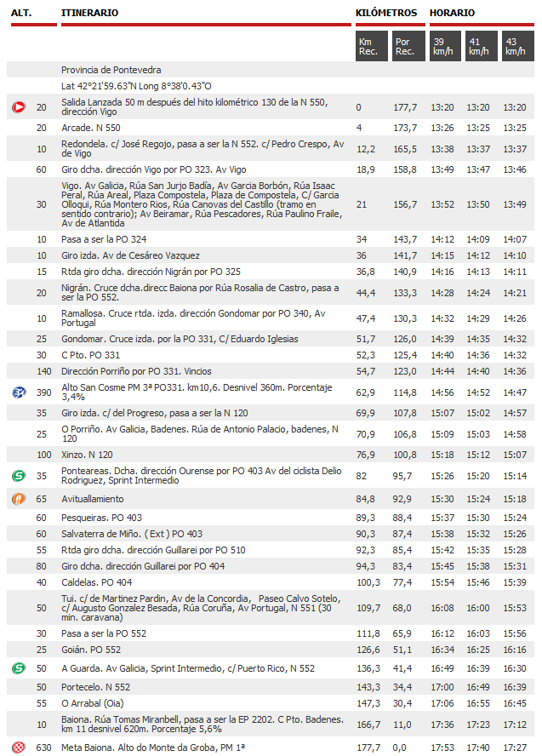The height and width of the screenshot is (756, 542).
Task: Select the 41 km/h schedule column header
Action: [x=482, y=46]
